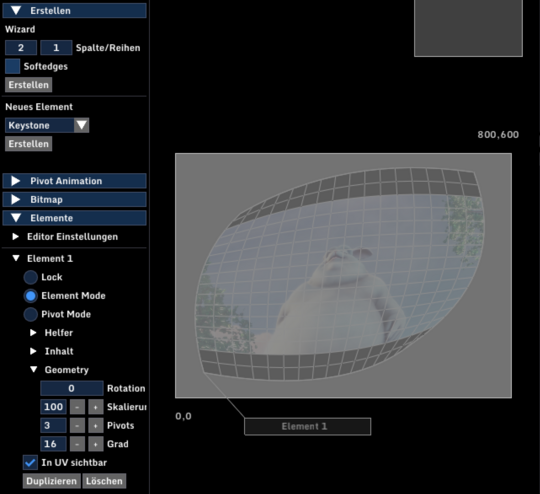Select Pivot Mode radio button
This screenshot has height=494, width=540.
[31, 314]
